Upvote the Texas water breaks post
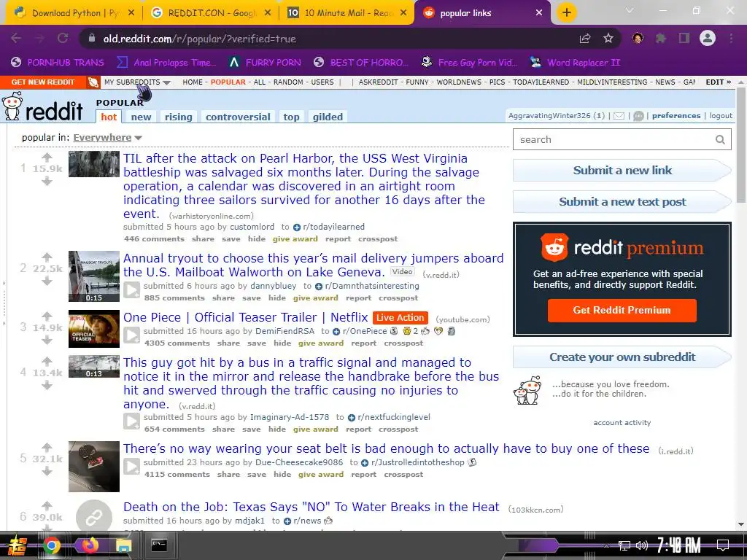This screenshot has width=747, height=560. coord(47,506)
